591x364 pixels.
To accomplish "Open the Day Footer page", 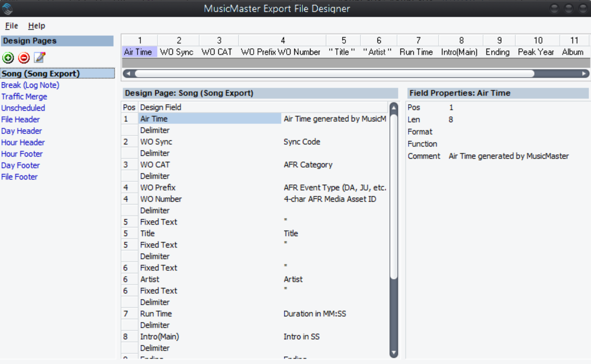I will pyautogui.click(x=21, y=165).
